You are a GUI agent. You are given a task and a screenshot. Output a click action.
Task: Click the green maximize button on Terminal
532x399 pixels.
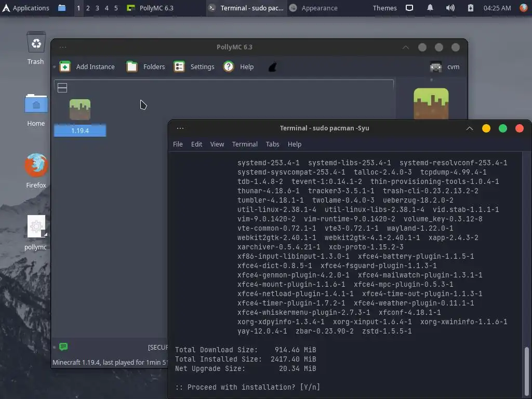pyautogui.click(x=503, y=128)
